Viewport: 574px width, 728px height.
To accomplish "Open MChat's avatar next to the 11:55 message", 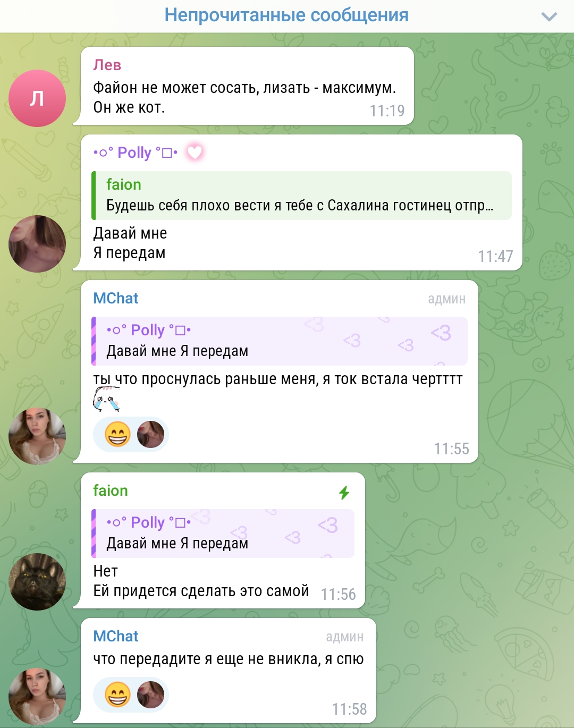I will click(37, 436).
